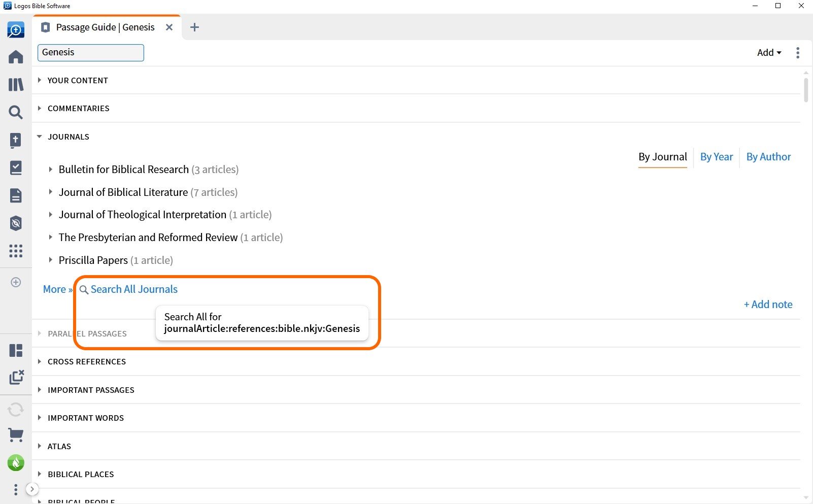This screenshot has height=504, width=813.
Task: Click + Add note link
Action: [768, 305]
